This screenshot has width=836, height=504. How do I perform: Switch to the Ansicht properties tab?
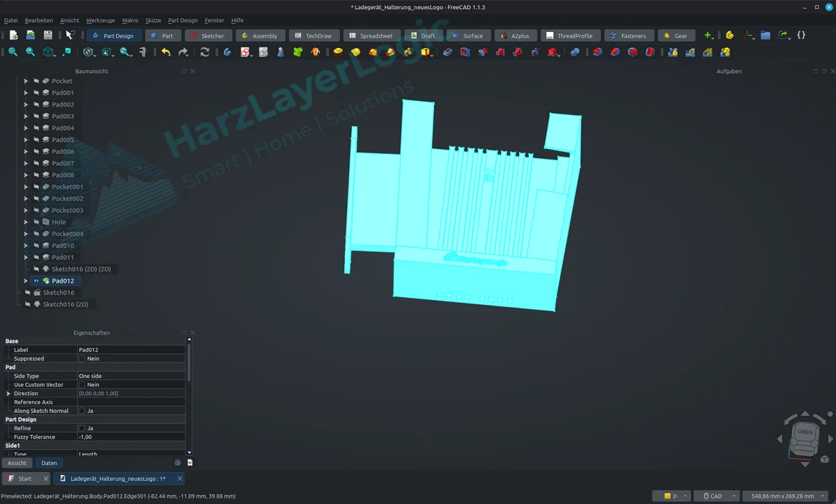coord(17,463)
